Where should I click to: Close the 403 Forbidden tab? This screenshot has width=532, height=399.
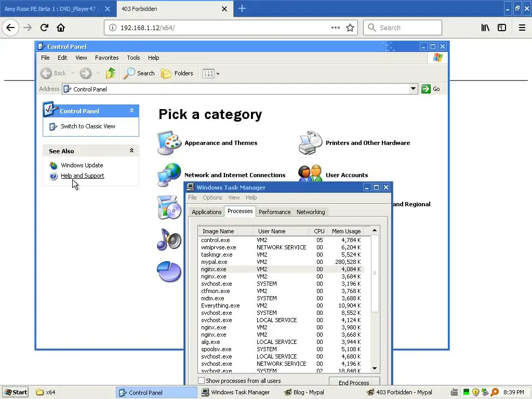[224, 9]
